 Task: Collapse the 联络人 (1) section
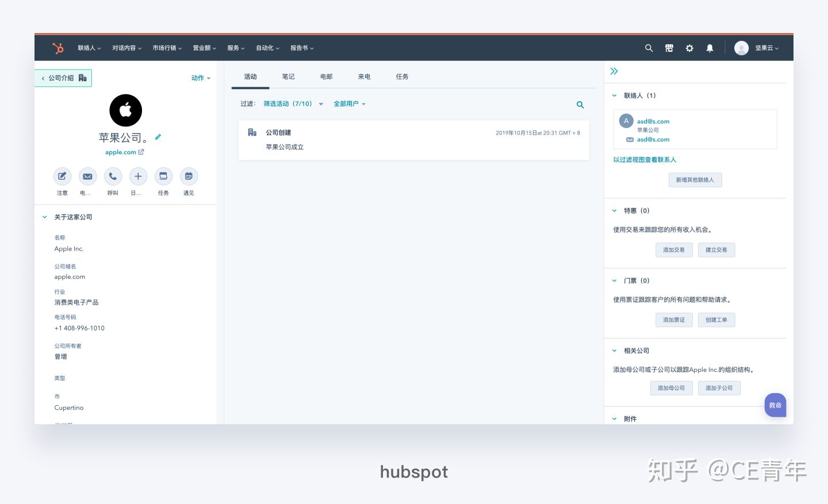pos(614,95)
